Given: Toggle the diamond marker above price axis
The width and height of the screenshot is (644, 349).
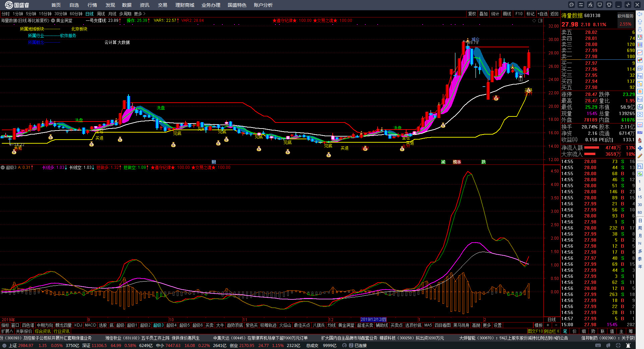Looking at the screenshot, I should pos(534,20).
